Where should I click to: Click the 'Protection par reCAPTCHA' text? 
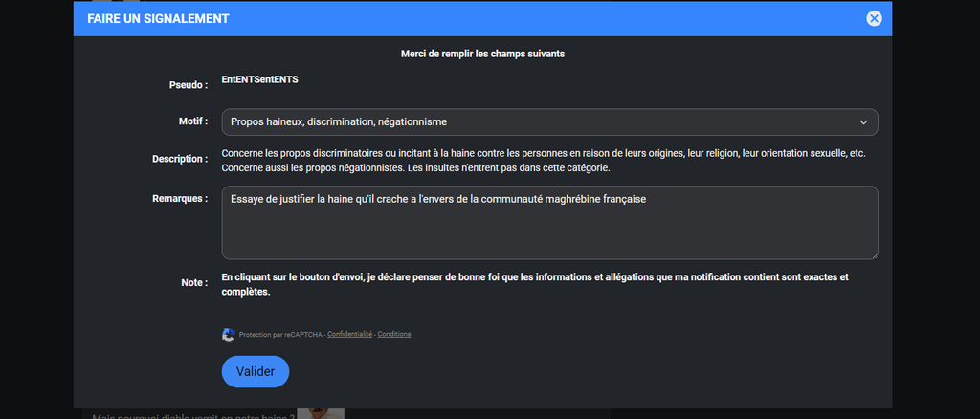coord(281,334)
